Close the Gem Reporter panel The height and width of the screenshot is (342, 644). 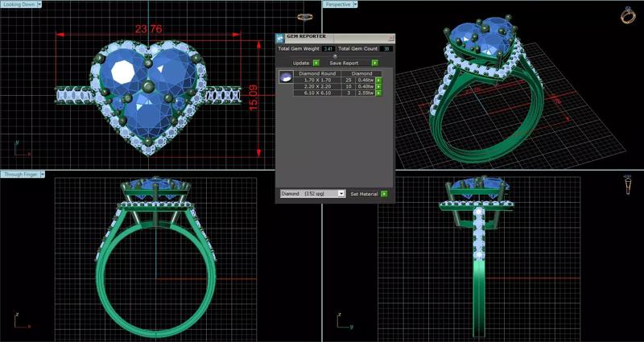[391, 38]
